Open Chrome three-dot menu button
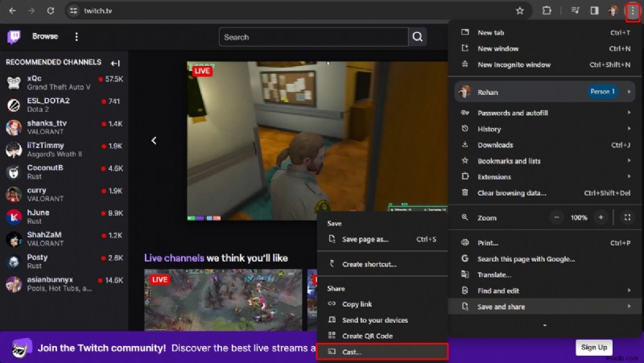 coord(633,11)
